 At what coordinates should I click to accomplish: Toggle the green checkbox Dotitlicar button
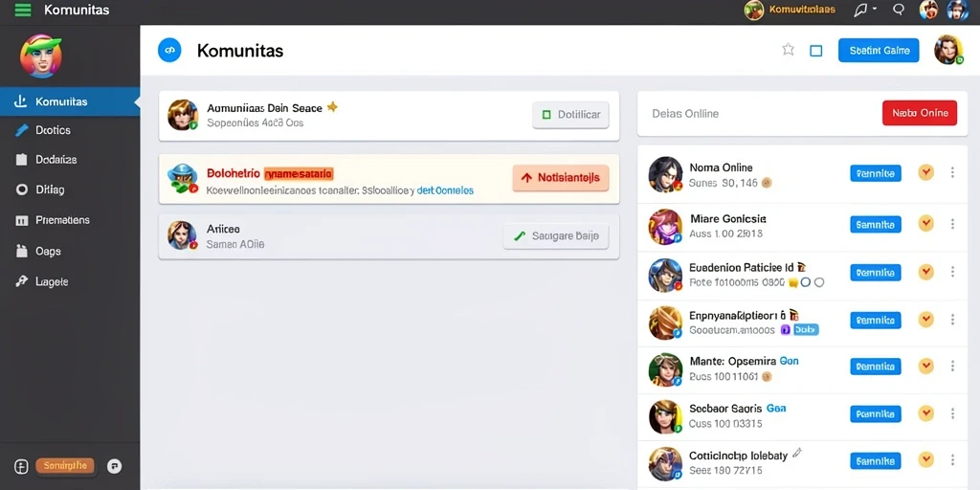570,115
